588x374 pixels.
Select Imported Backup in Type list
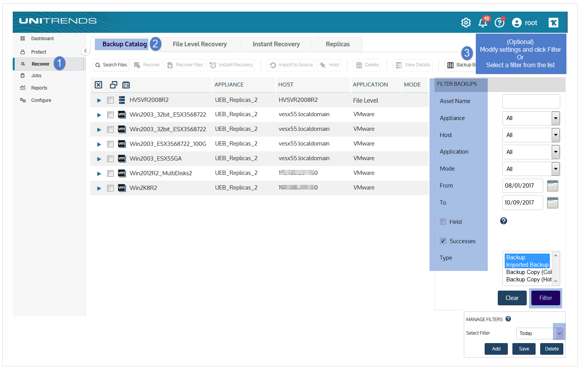(527, 265)
